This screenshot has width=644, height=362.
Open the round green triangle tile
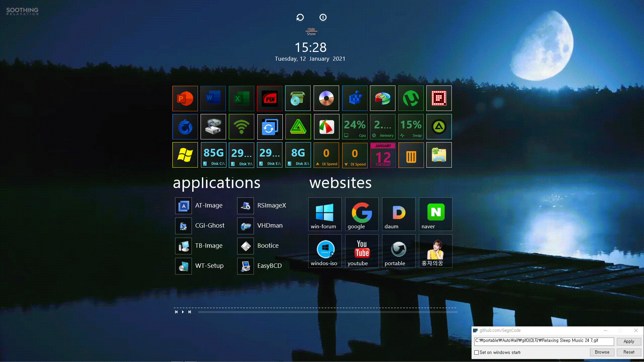tap(439, 127)
